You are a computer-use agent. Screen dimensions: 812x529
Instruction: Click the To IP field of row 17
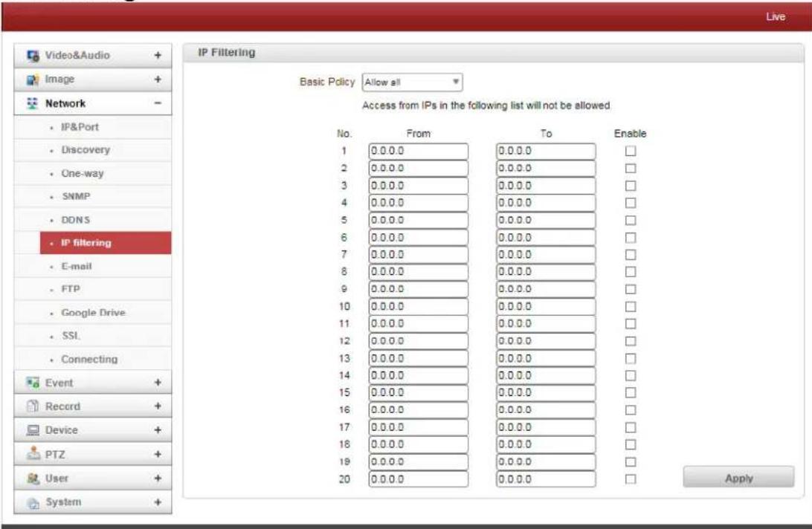coord(546,427)
